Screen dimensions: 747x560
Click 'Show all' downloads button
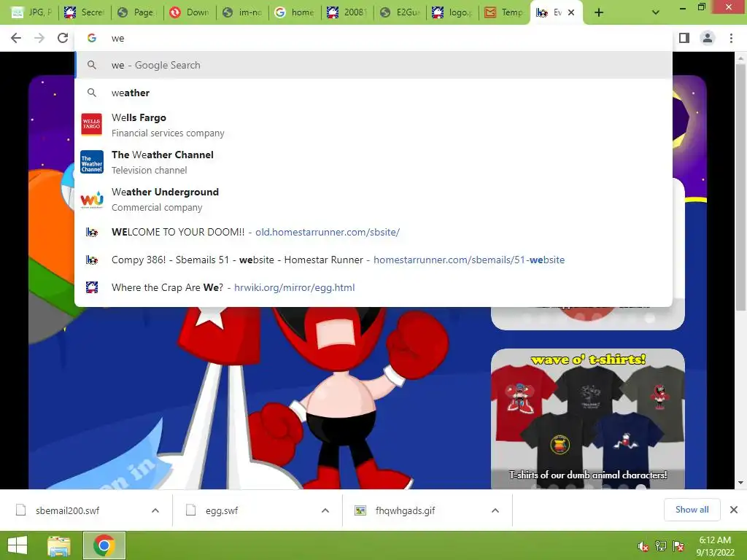tap(692, 510)
